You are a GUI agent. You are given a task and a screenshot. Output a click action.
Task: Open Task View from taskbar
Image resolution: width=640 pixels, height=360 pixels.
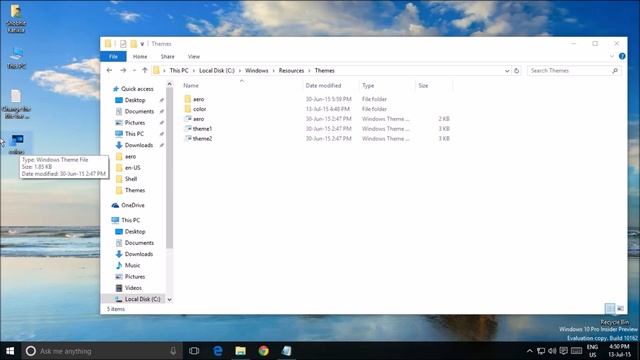pos(194,351)
